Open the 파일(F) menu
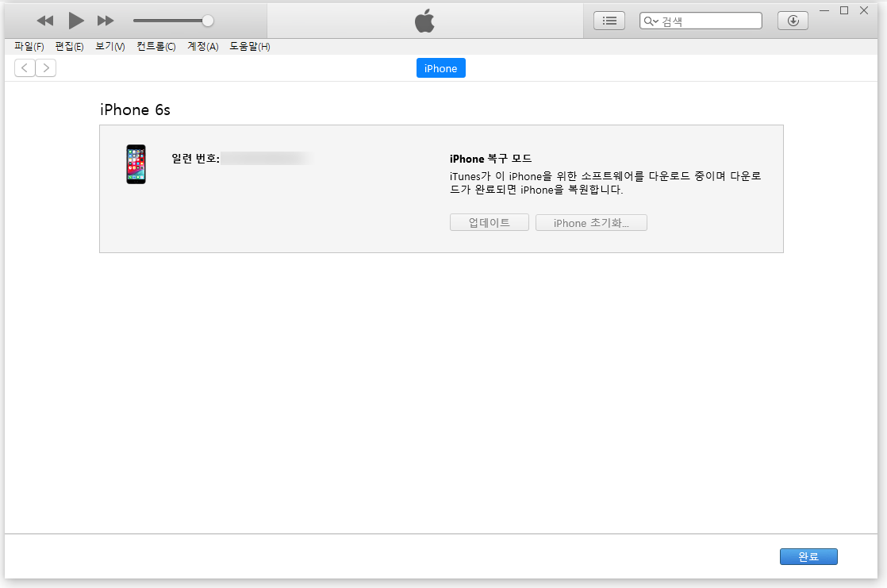 click(29, 46)
